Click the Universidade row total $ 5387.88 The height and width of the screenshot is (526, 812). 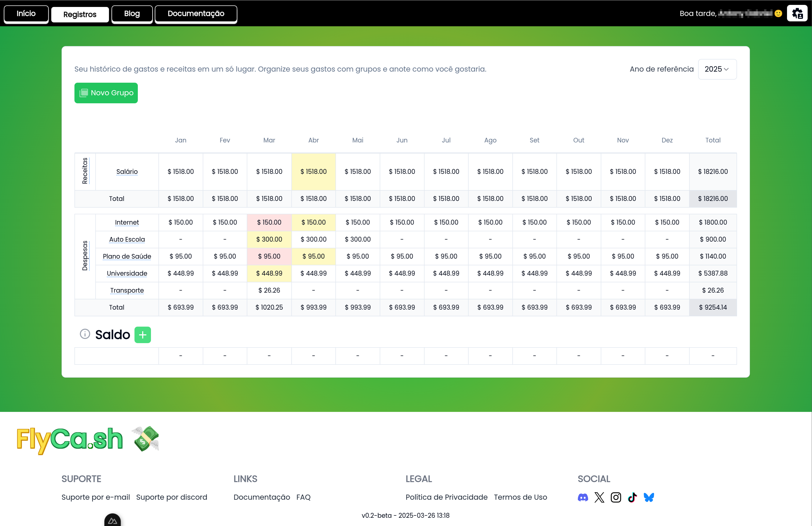[713, 273]
